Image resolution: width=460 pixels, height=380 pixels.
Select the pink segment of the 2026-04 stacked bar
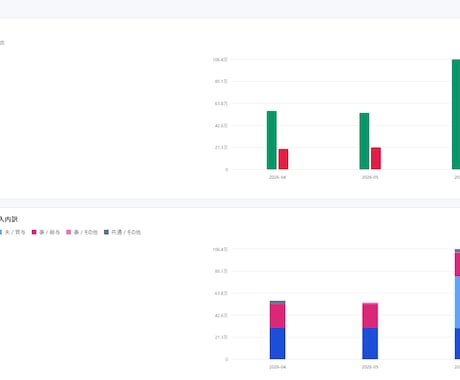(x=278, y=316)
